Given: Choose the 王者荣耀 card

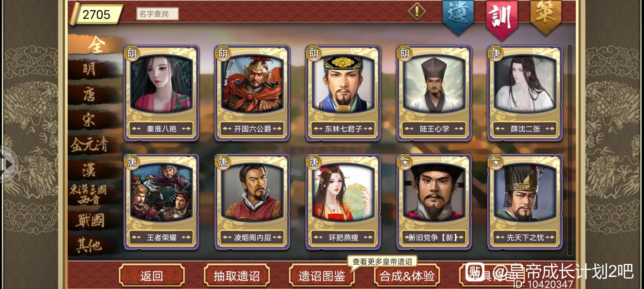Looking at the screenshot, I should click(x=161, y=202).
